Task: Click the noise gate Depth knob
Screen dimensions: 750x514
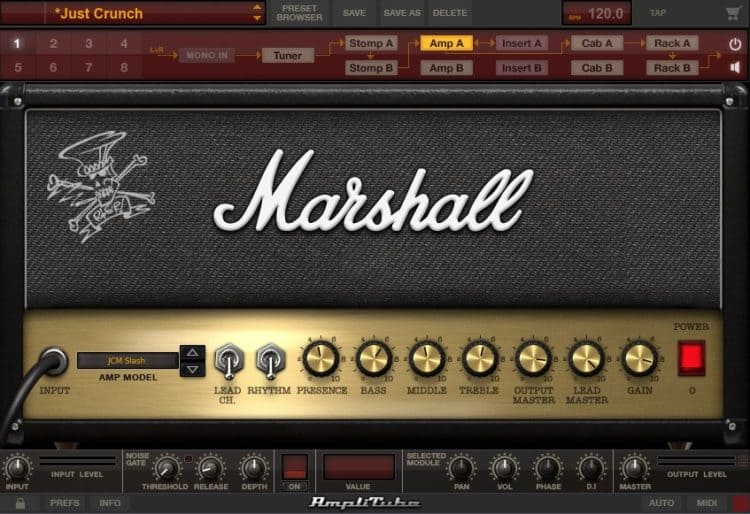Action: pos(254,469)
